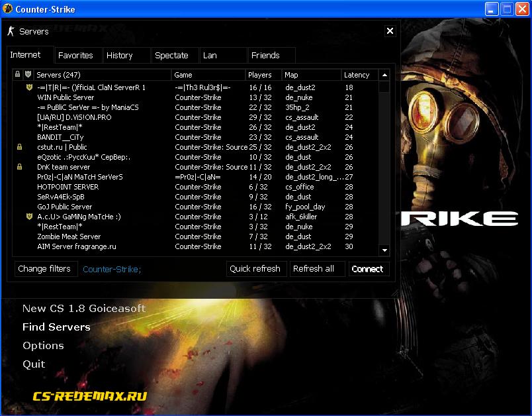Select GoJ Public Server row
Image resolution: width=532 pixels, height=416 pixels.
[x=196, y=207]
